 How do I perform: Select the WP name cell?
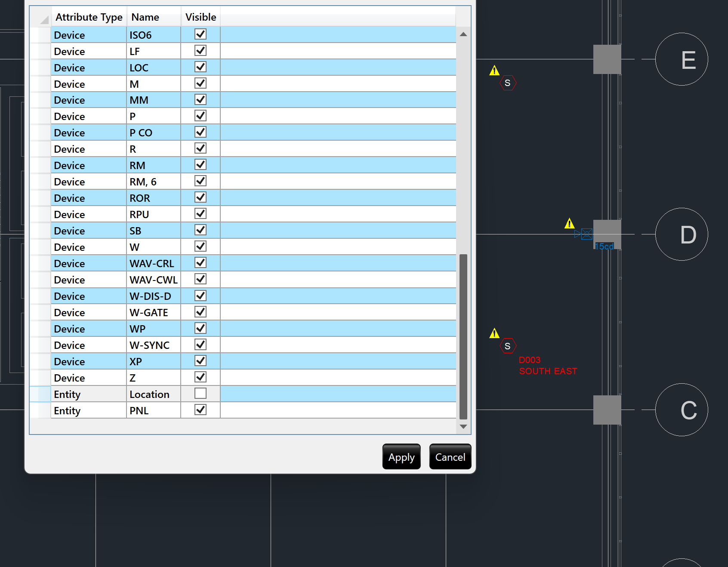154,329
